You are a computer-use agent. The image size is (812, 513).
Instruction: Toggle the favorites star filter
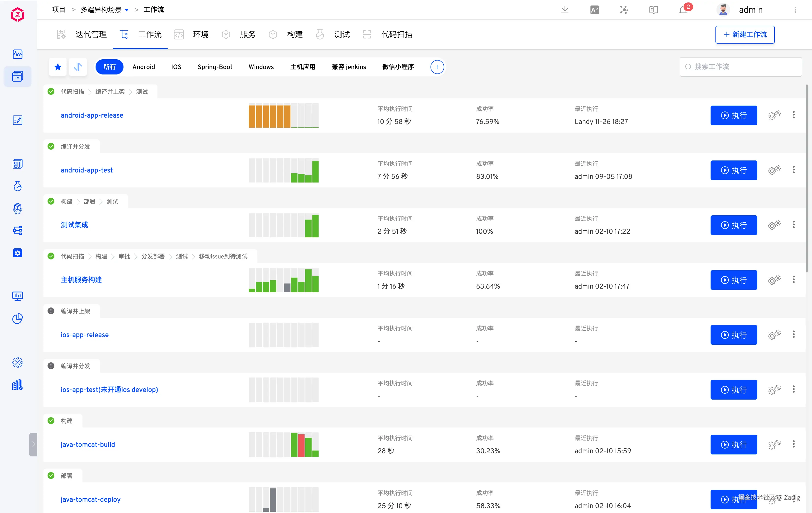[58, 67]
